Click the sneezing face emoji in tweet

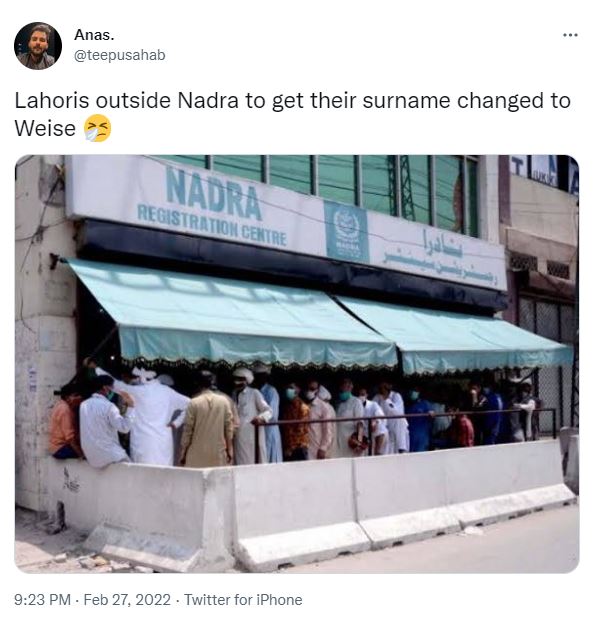(98, 128)
